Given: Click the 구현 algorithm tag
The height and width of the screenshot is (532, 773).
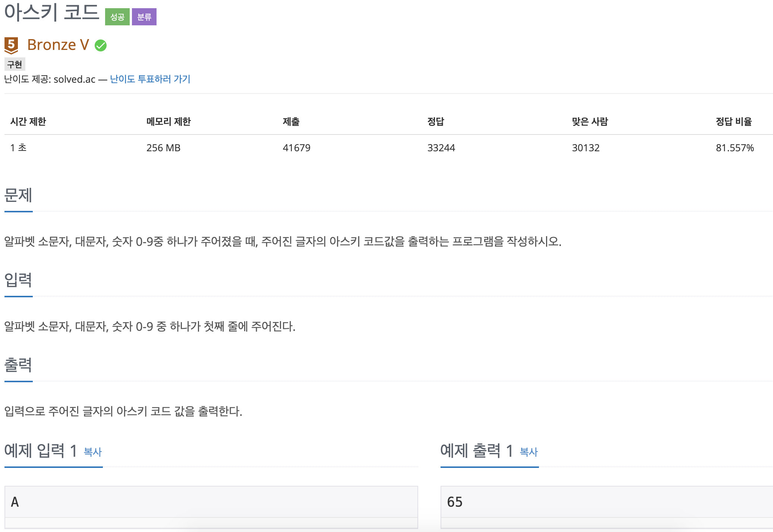Looking at the screenshot, I should pos(15,64).
